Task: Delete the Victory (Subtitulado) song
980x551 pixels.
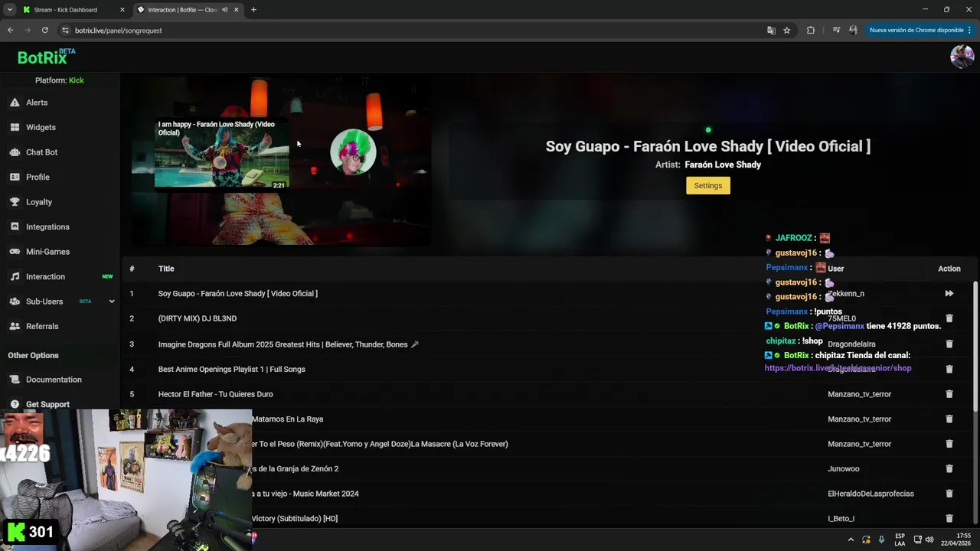Action: tap(949, 518)
